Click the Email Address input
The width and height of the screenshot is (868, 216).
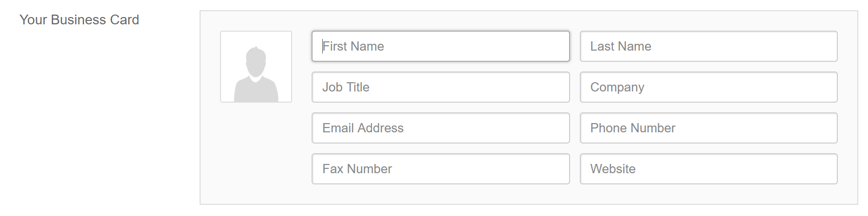[x=441, y=128]
